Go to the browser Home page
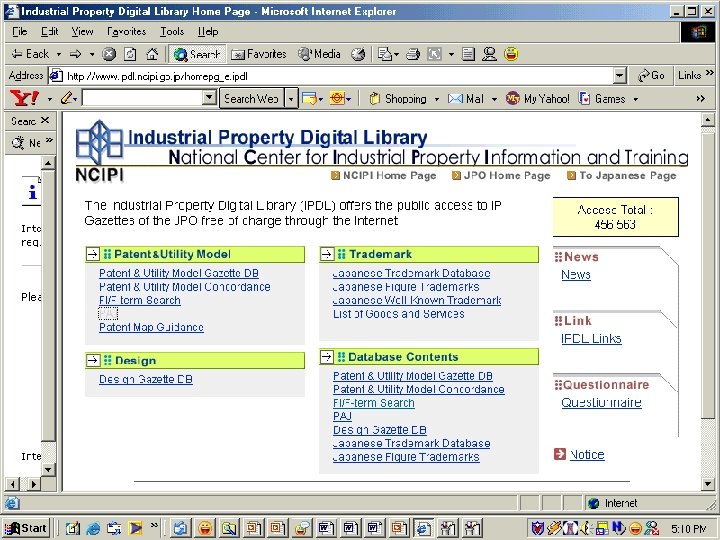The height and width of the screenshot is (540, 720). pyautogui.click(x=152, y=54)
